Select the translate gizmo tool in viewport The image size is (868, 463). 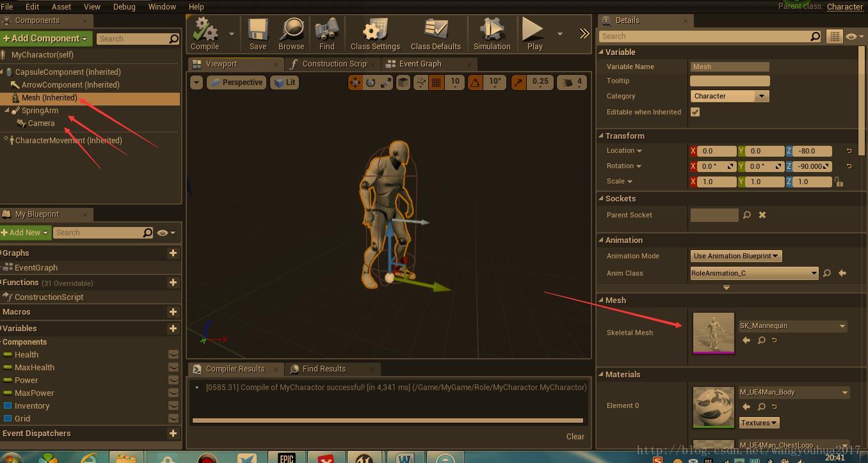[x=355, y=82]
